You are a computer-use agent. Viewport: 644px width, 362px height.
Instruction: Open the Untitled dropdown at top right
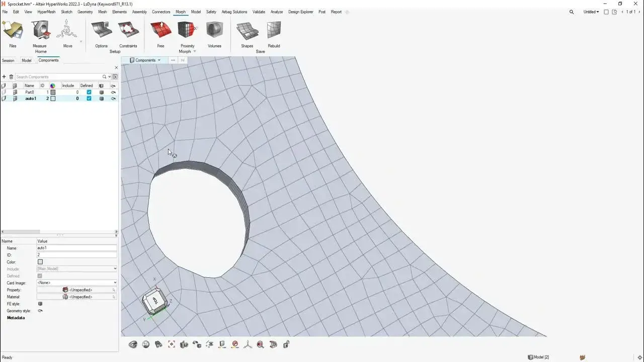pos(591,12)
